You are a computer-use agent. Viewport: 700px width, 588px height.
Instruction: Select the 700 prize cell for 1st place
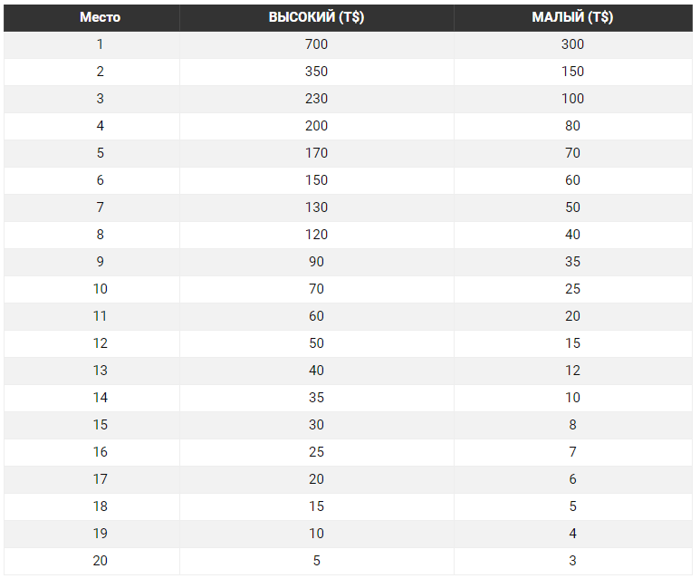click(316, 44)
